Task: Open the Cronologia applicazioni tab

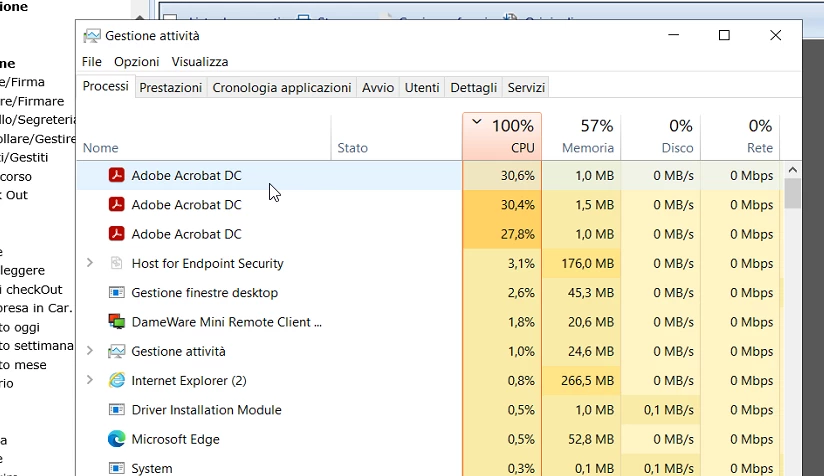Action: tap(282, 88)
